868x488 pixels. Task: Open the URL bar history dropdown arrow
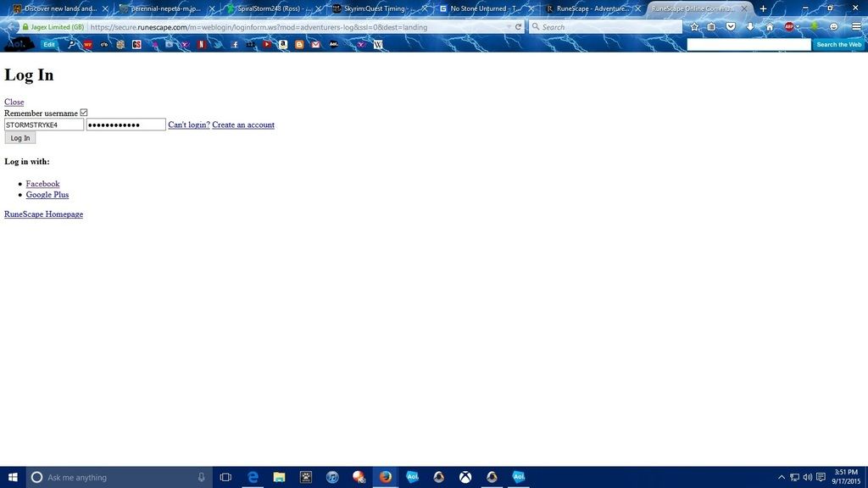(x=507, y=27)
